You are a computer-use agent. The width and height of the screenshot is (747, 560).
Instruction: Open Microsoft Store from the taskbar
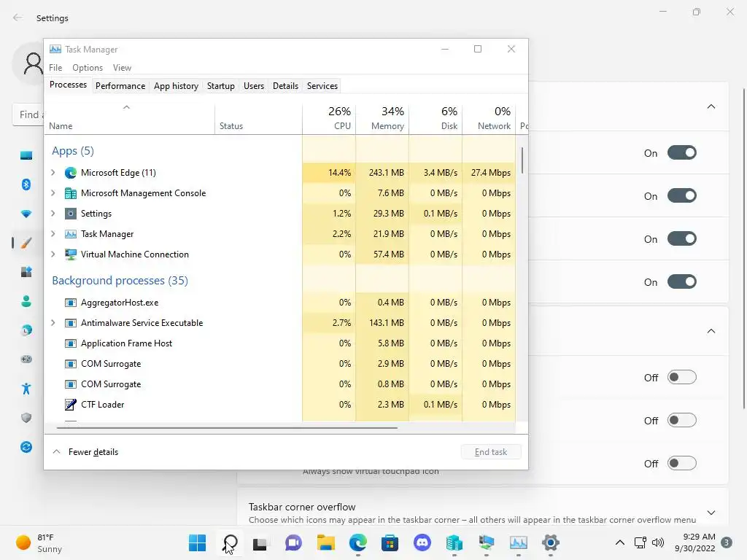click(x=390, y=542)
